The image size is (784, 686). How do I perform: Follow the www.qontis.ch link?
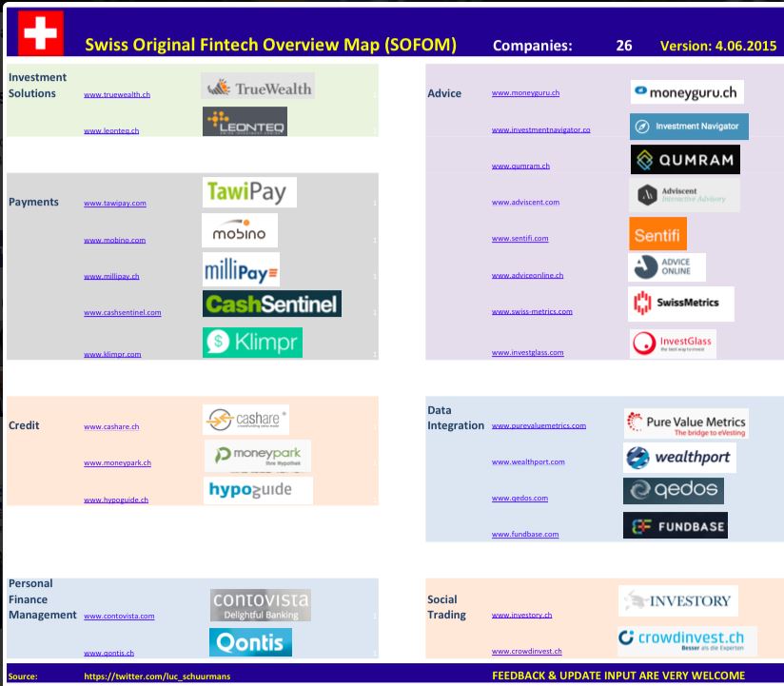(109, 653)
